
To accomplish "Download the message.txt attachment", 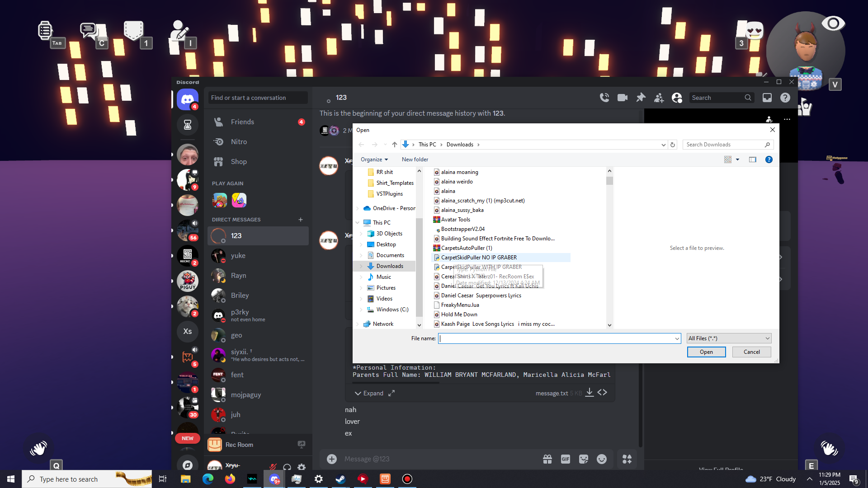I will [590, 393].
